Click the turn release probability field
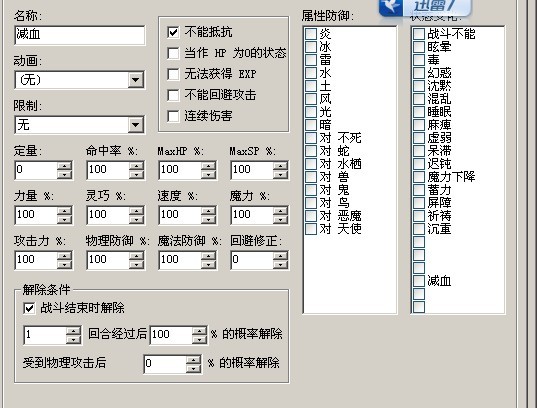Screen dimensions: 537x408 click(171, 335)
